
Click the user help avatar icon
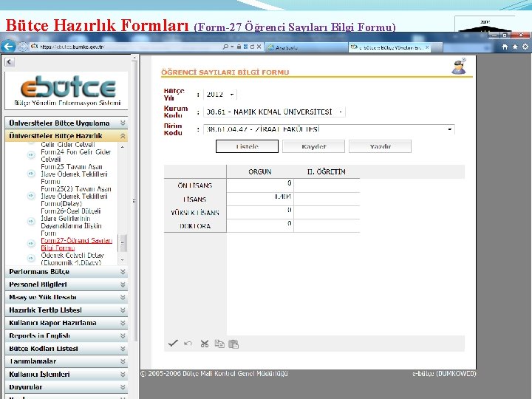[459, 66]
